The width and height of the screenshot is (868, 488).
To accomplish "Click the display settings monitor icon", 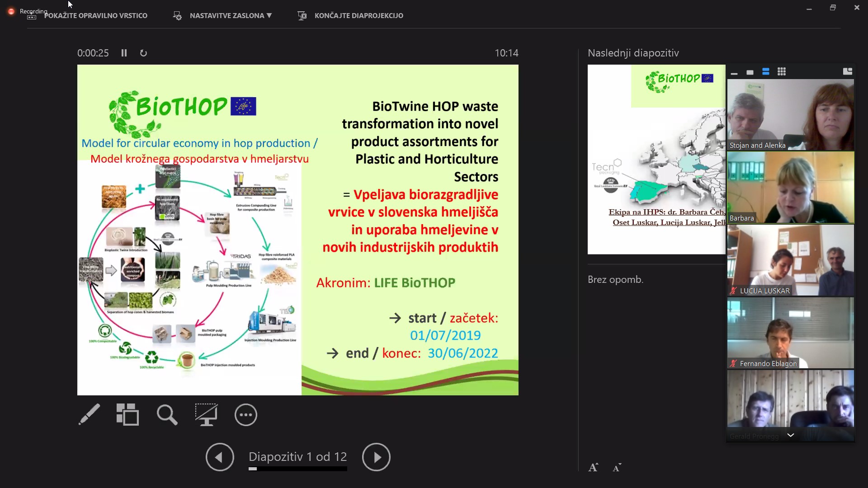I will [x=177, y=16].
